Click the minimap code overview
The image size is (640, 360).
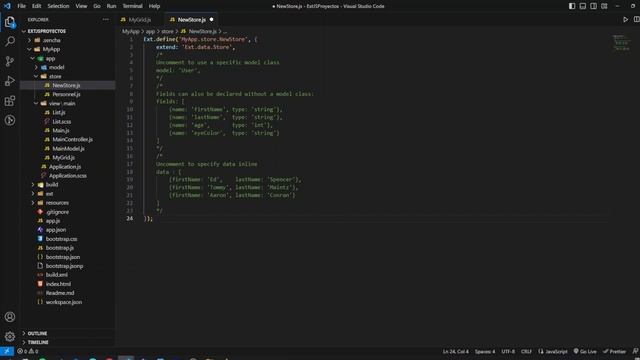point(621,43)
